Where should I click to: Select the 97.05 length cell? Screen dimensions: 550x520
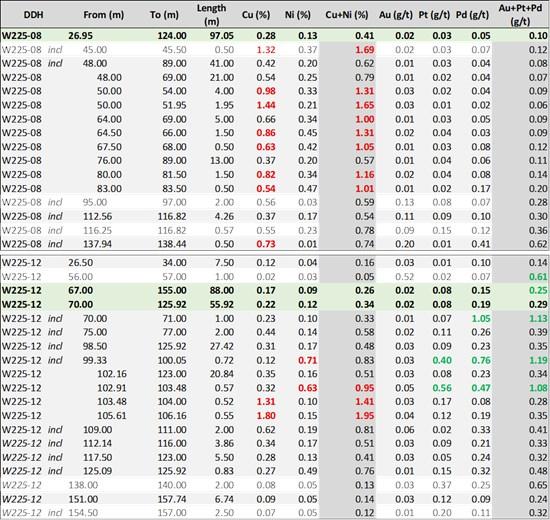point(222,36)
